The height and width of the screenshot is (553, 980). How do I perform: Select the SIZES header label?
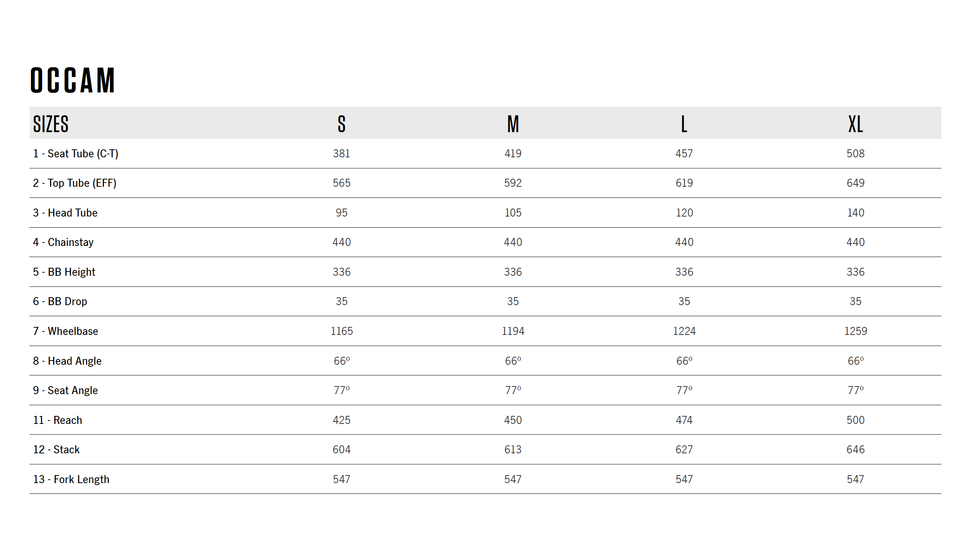[x=51, y=124]
